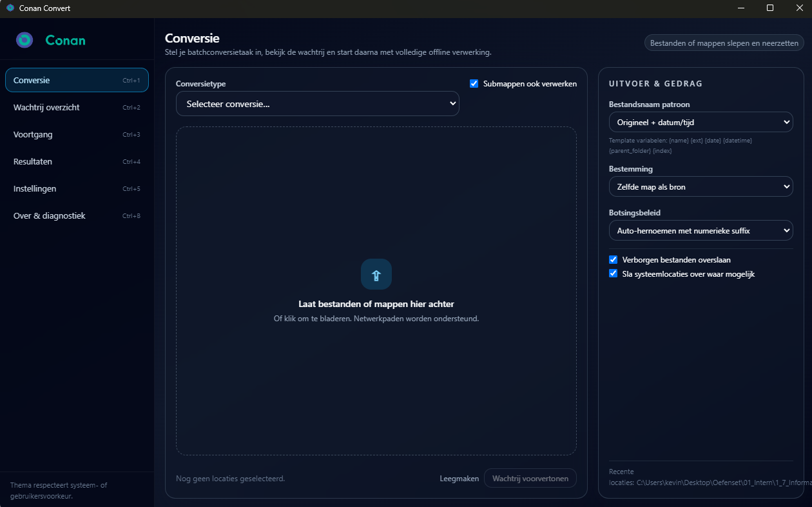Image resolution: width=812 pixels, height=507 pixels.
Task: Click the recente locaties path text
Action: coord(702,481)
